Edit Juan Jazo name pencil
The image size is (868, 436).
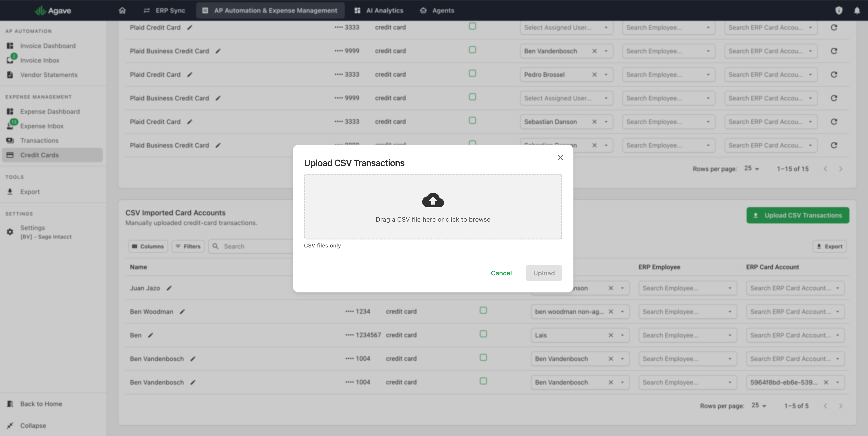169,288
